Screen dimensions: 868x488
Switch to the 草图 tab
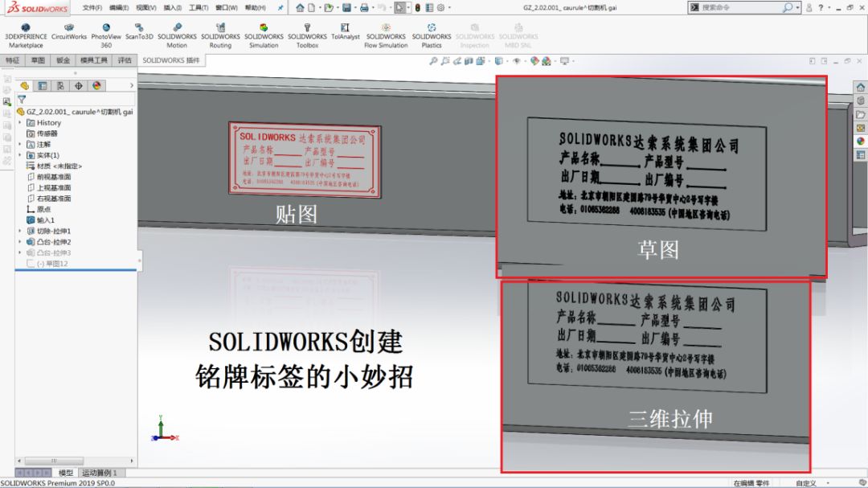[38, 60]
